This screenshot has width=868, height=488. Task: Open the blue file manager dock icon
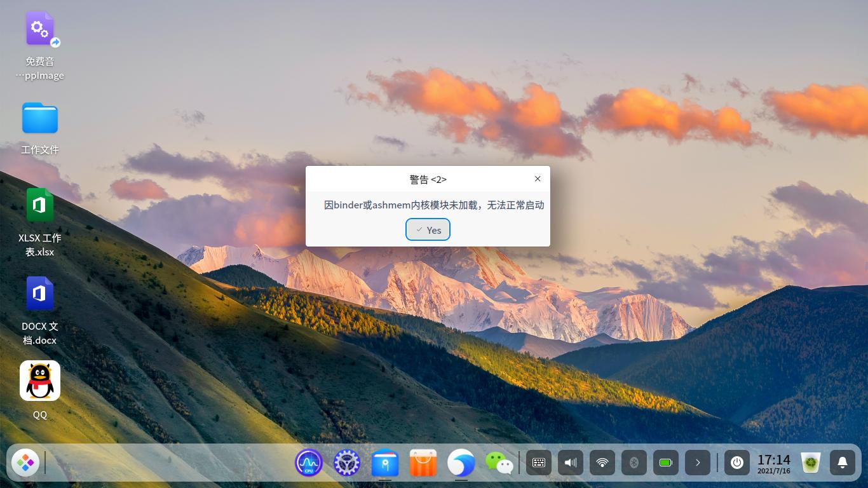385,463
